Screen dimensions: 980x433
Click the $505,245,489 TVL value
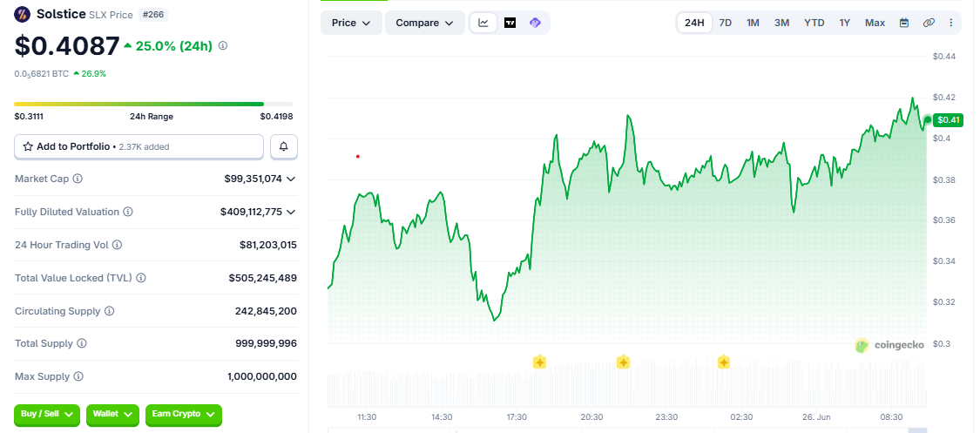(263, 278)
